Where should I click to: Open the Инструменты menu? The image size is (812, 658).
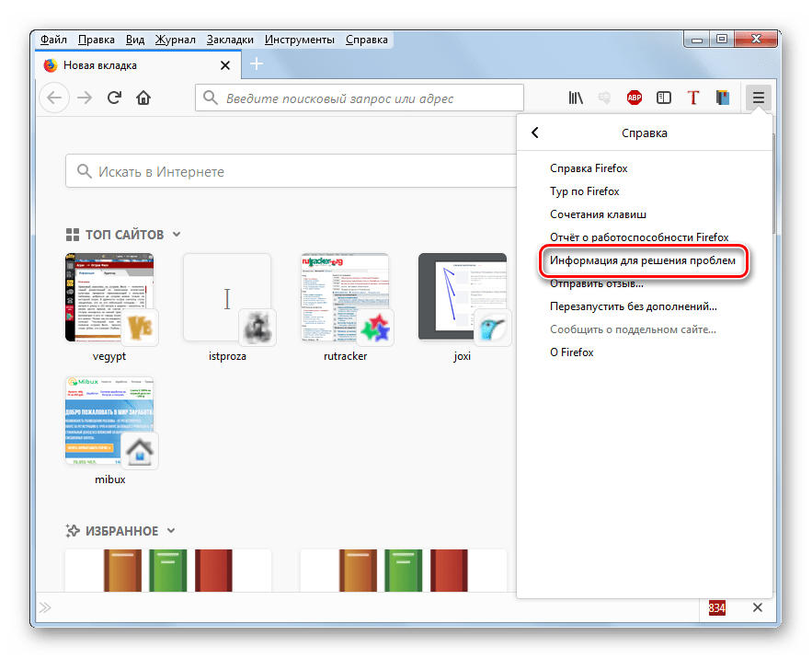299,40
